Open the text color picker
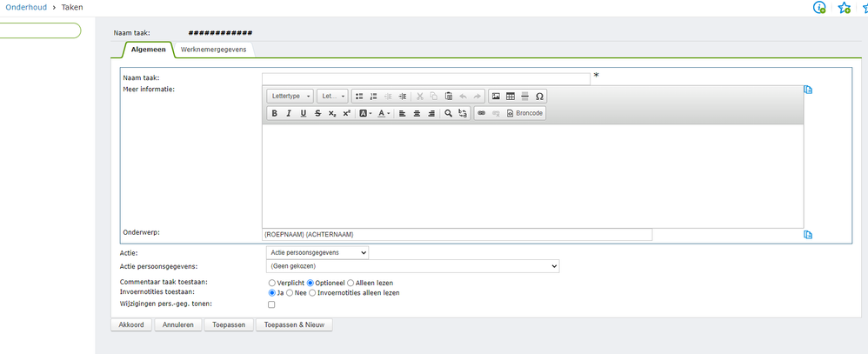The height and width of the screenshot is (354, 868). point(384,113)
